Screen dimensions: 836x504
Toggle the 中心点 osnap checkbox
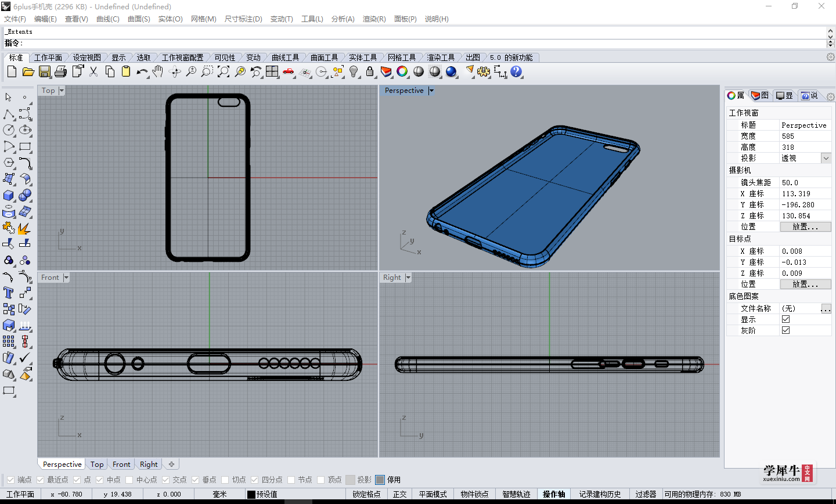(x=129, y=480)
